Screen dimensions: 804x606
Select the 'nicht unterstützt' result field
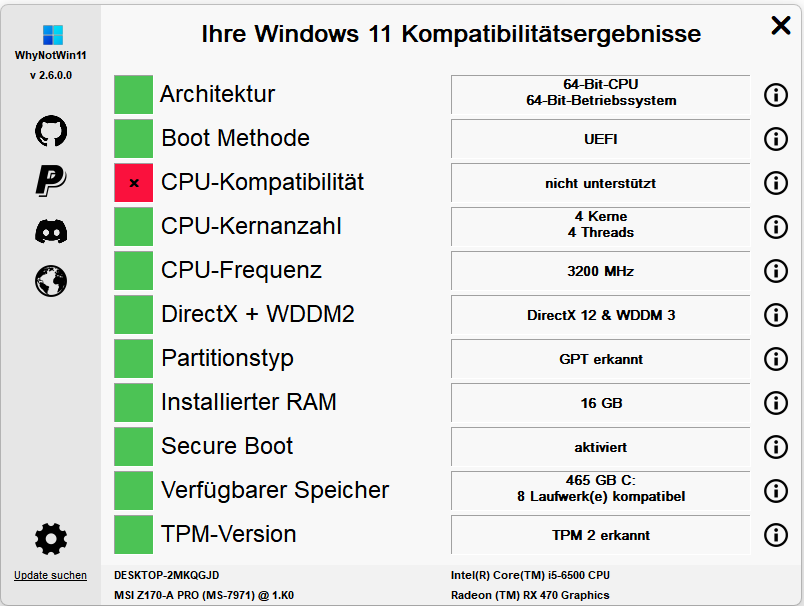600,183
